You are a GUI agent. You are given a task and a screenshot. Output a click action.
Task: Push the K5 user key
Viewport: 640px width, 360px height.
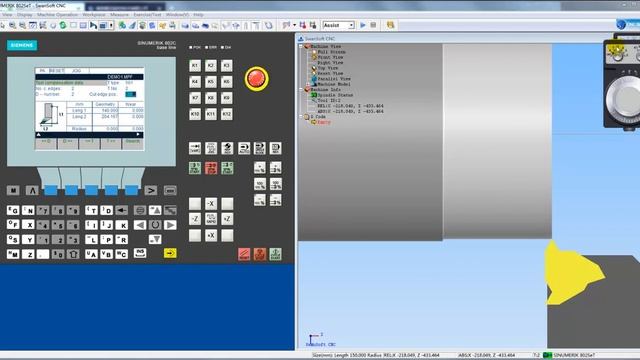(211, 82)
